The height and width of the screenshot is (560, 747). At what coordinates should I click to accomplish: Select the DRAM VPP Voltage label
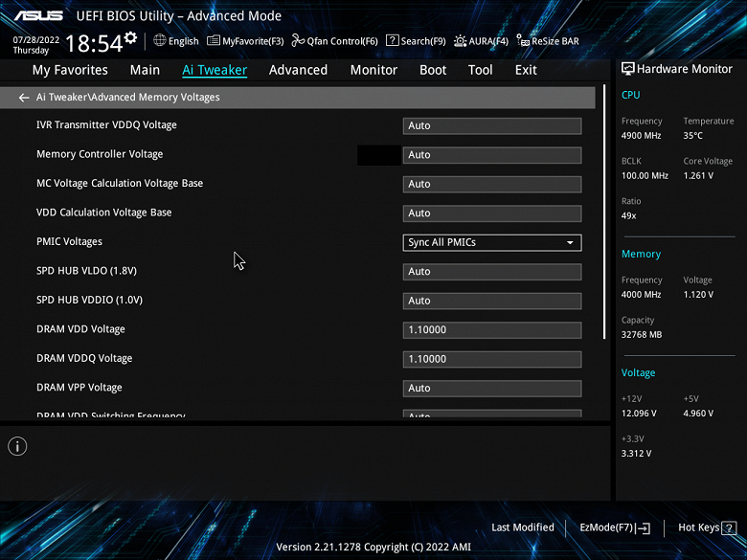(79, 387)
